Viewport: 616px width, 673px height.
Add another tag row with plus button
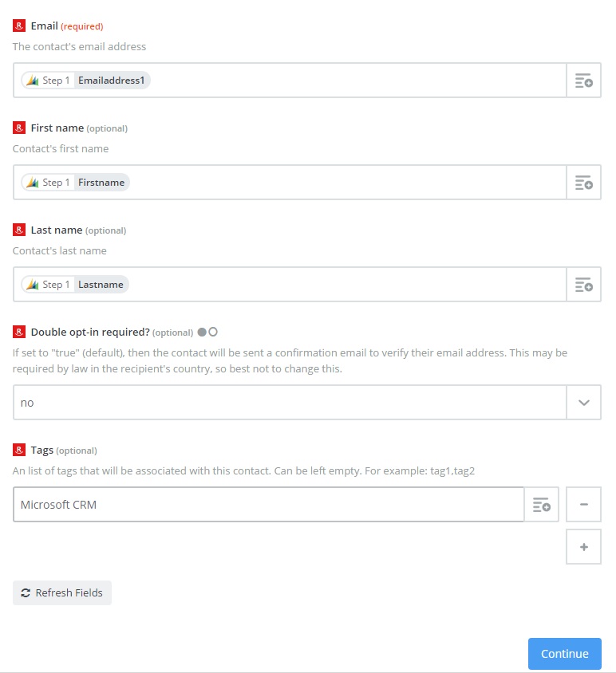[x=584, y=547]
